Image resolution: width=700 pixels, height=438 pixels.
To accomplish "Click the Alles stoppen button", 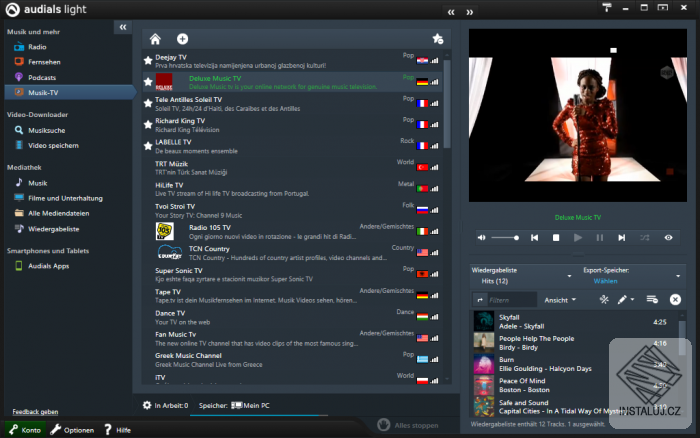I will point(408,425).
